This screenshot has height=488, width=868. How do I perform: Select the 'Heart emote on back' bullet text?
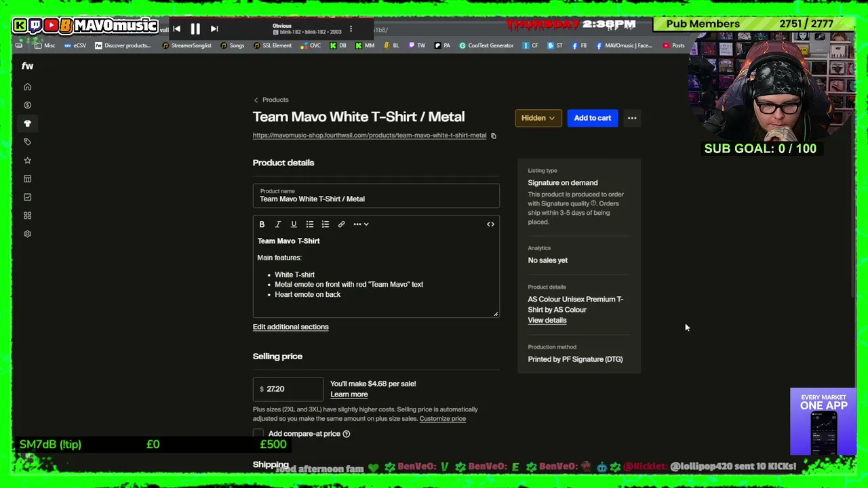[308, 295]
